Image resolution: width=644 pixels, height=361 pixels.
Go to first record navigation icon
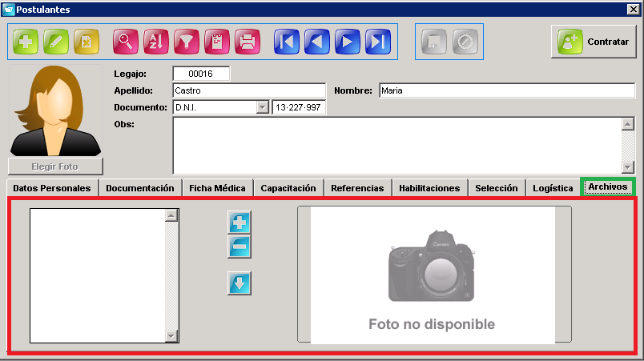(x=287, y=42)
